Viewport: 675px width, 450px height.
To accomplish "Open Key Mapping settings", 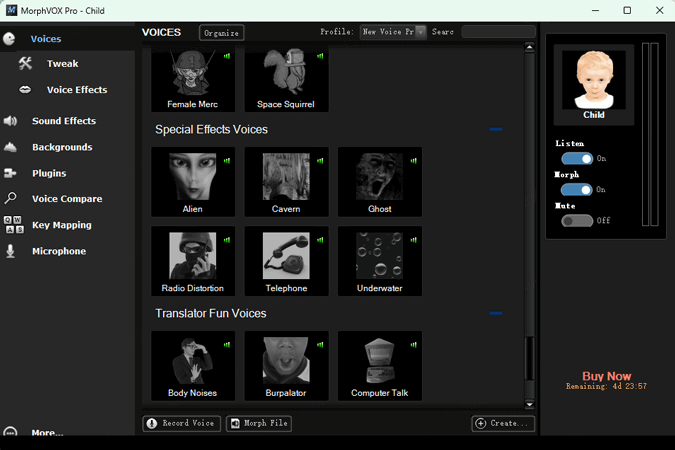I will pyautogui.click(x=62, y=225).
